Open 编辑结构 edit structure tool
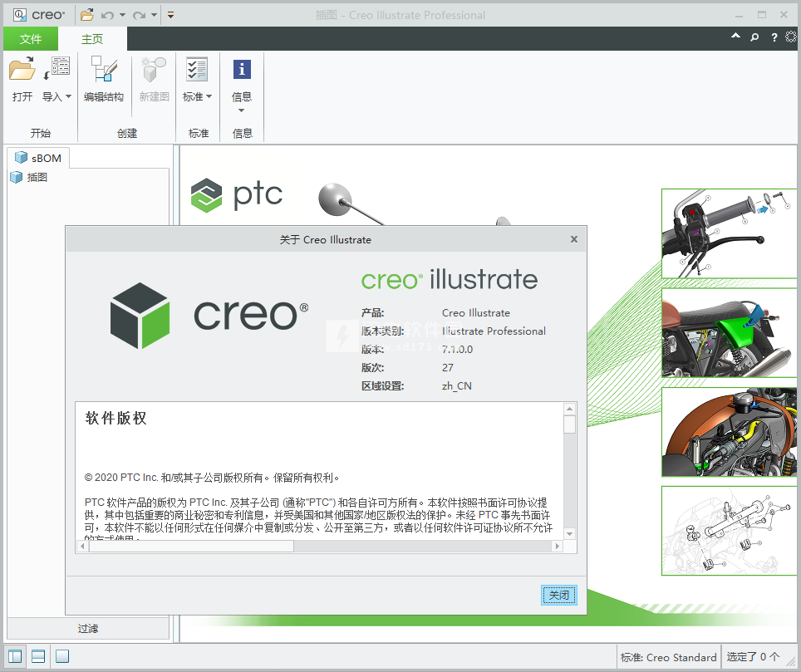Viewport: 801px width, 672px height. [x=104, y=79]
